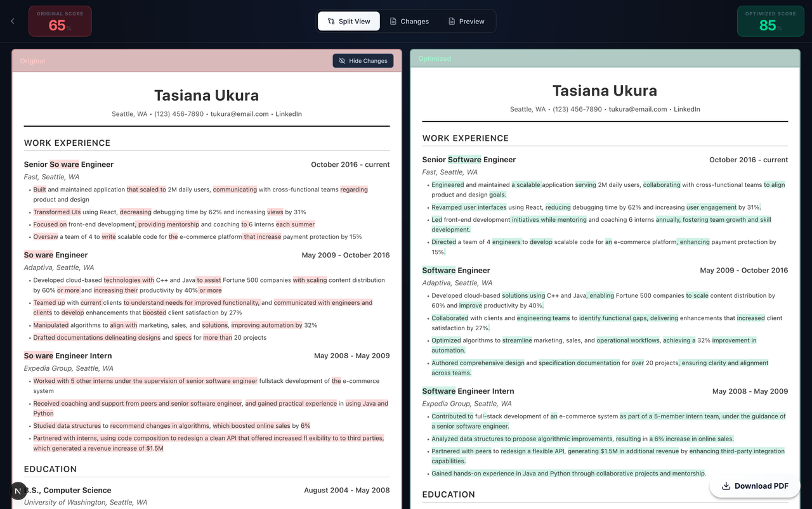Click the circular N avatar at bottom left
The image size is (812, 509).
pos(18,491)
